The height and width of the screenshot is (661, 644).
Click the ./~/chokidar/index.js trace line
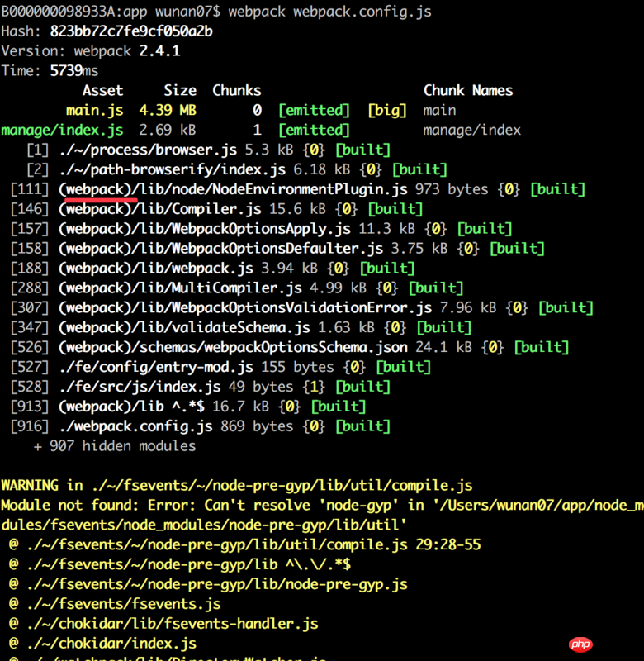point(102,644)
